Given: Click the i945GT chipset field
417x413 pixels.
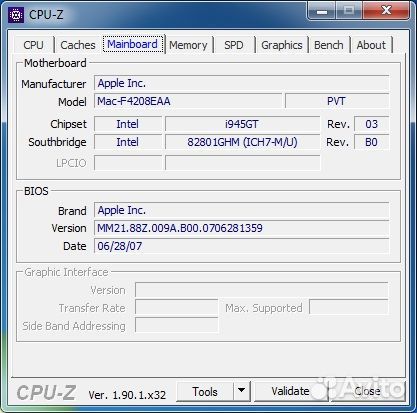Looking at the screenshot, I should 242,124.
